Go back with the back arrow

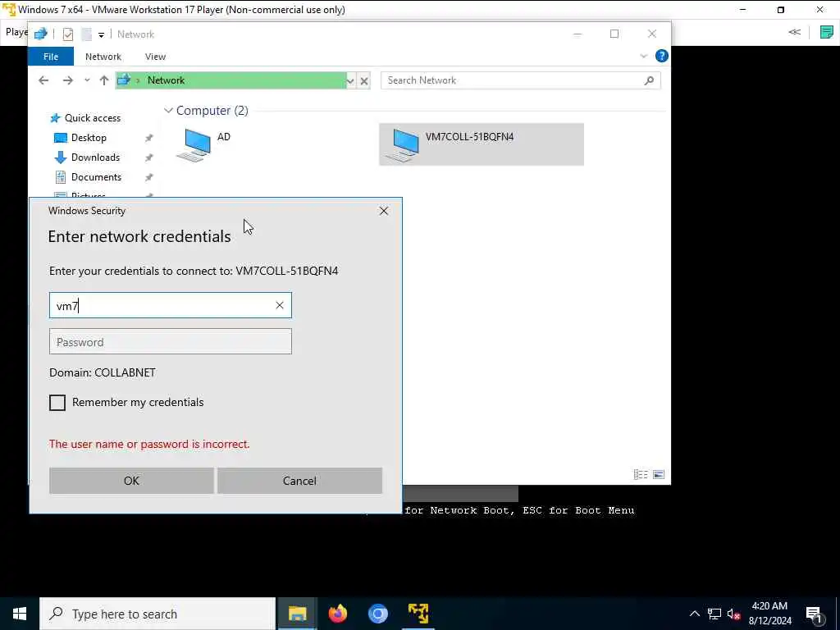43,80
